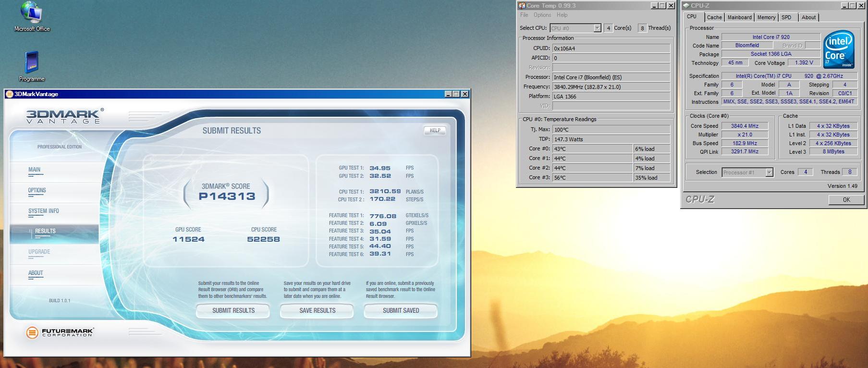Click Core #3 temperature 56°C
Image resolution: width=868 pixels, height=368 pixels.
592,178
